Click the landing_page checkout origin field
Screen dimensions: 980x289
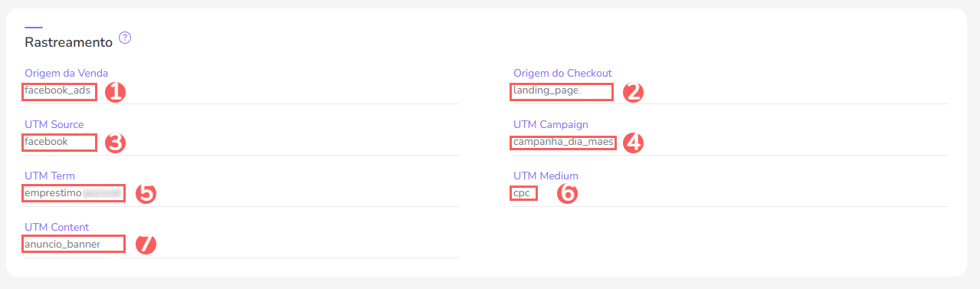(562, 91)
